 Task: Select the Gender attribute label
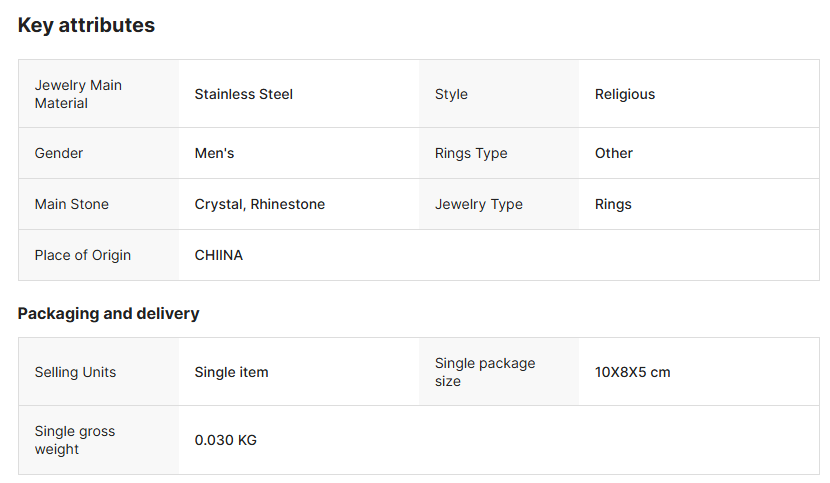59,153
